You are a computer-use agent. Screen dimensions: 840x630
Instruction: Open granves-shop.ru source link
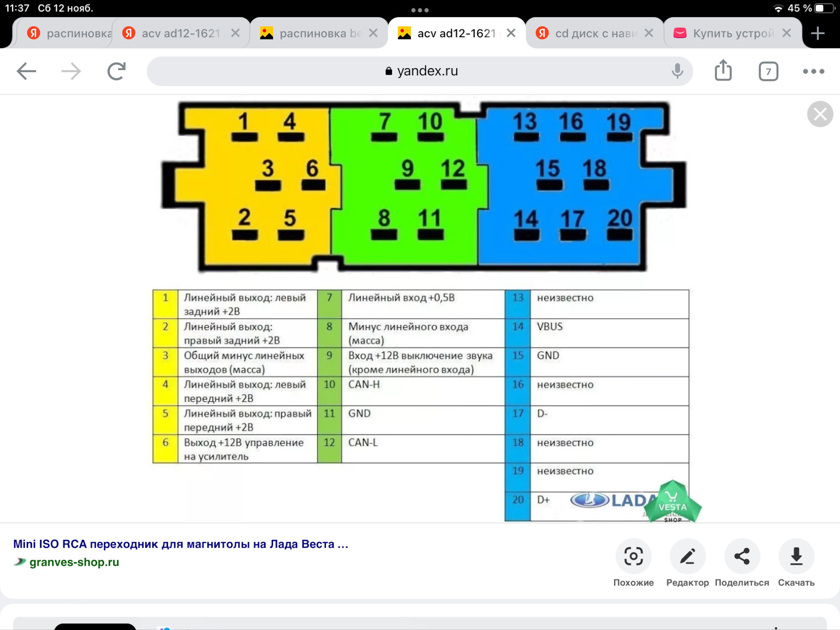pos(74,562)
